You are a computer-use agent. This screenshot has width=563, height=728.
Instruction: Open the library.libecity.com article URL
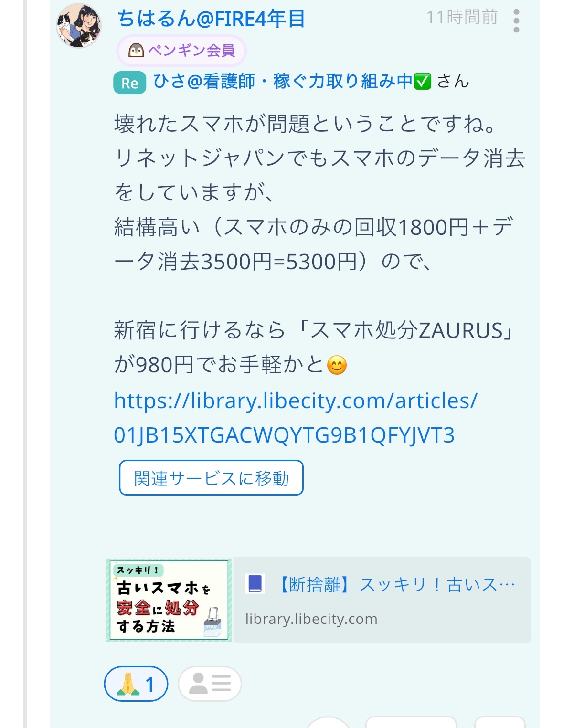[295, 418]
